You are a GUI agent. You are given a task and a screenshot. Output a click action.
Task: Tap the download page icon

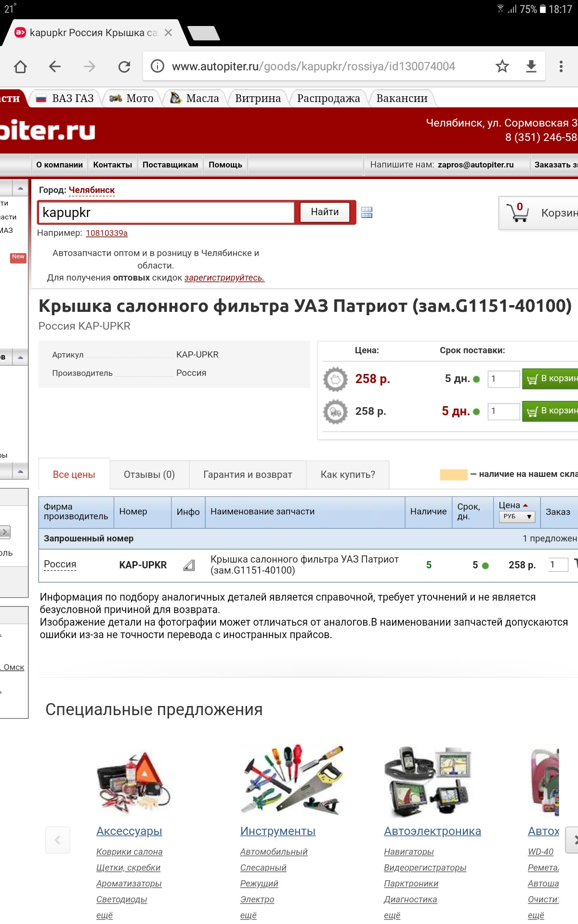pos(531,66)
